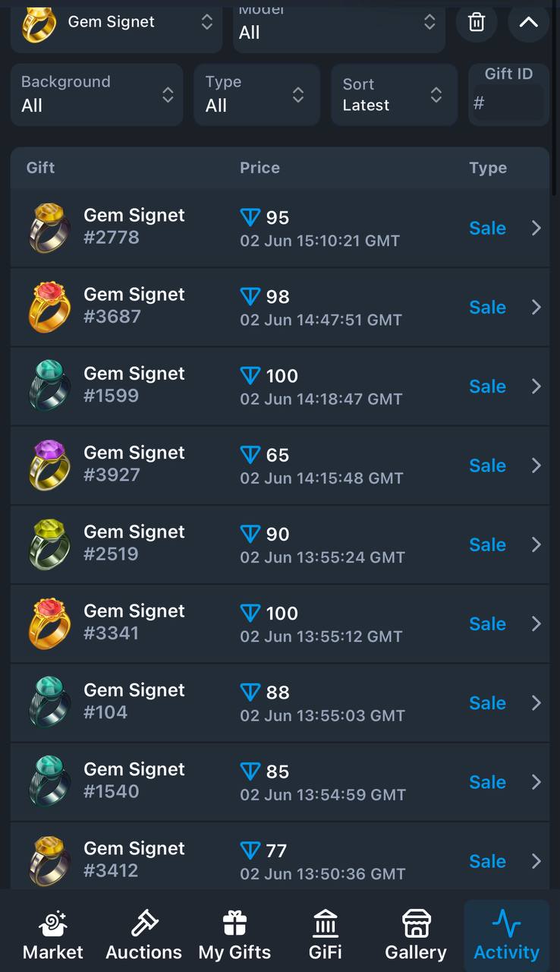Viewport: 560px width, 972px height.
Task: Expand the Background filter dropdown
Action: (97, 95)
